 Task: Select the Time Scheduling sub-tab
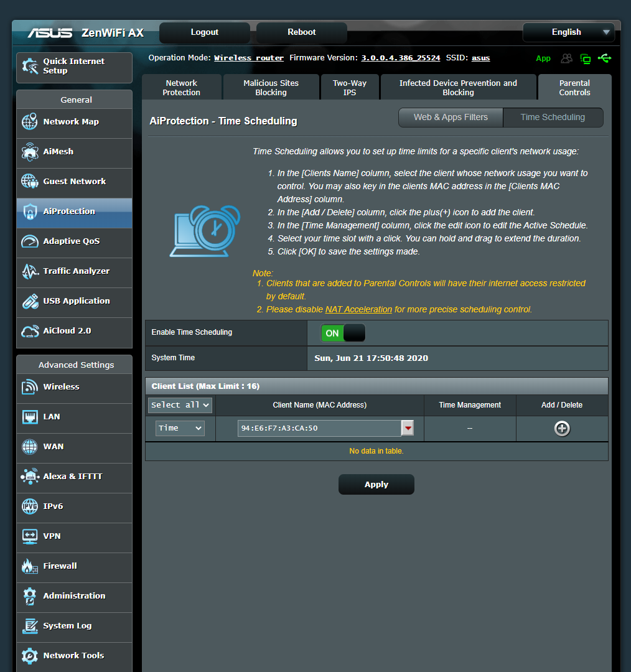click(x=553, y=118)
